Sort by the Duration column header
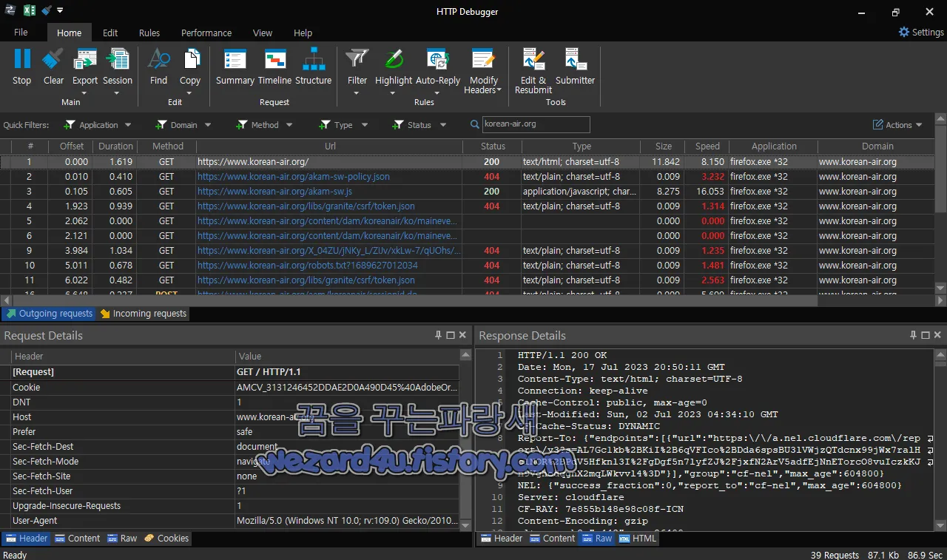 [x=116, y=146]
